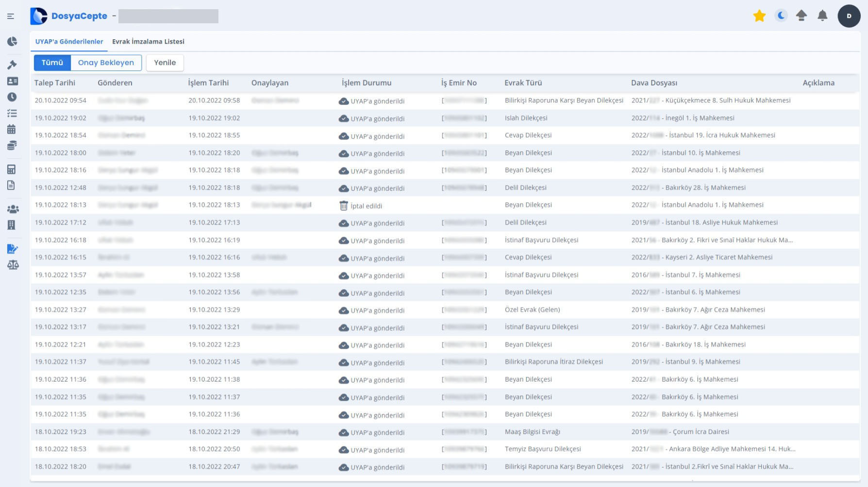Click the 19.10.2022 16:15 request date cell
This screenshot has width=868, height=487.
pyautogui.click(x=61, y=258)
